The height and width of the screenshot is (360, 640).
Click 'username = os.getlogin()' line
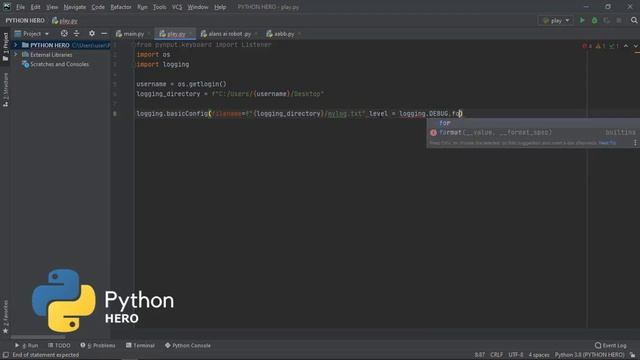click(181, 84)
